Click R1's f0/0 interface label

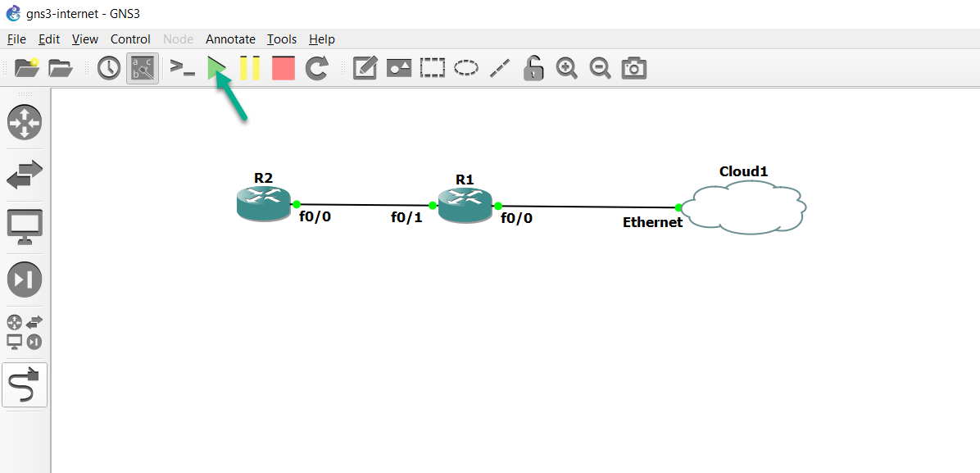[517, 218]
